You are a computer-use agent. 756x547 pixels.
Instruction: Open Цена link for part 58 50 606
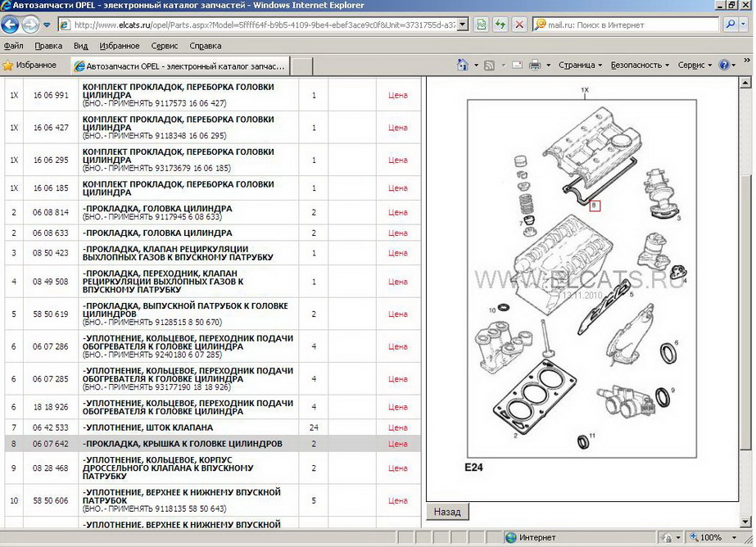point(398,500)
